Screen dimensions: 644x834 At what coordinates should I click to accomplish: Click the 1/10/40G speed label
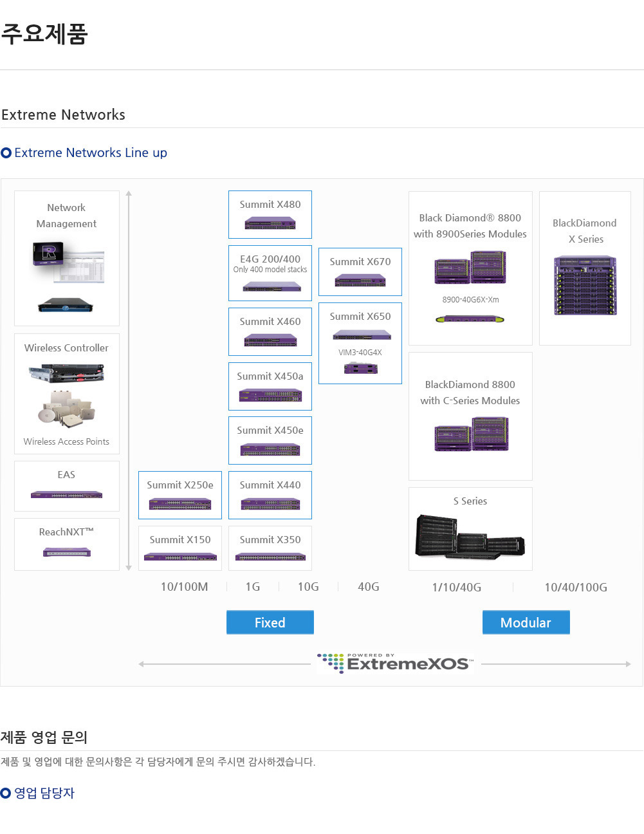tap(457, 588)
